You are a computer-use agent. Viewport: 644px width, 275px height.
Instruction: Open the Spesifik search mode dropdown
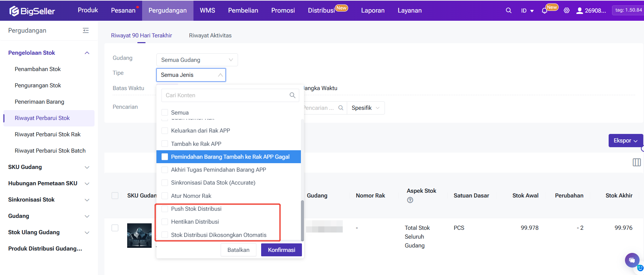366,108
